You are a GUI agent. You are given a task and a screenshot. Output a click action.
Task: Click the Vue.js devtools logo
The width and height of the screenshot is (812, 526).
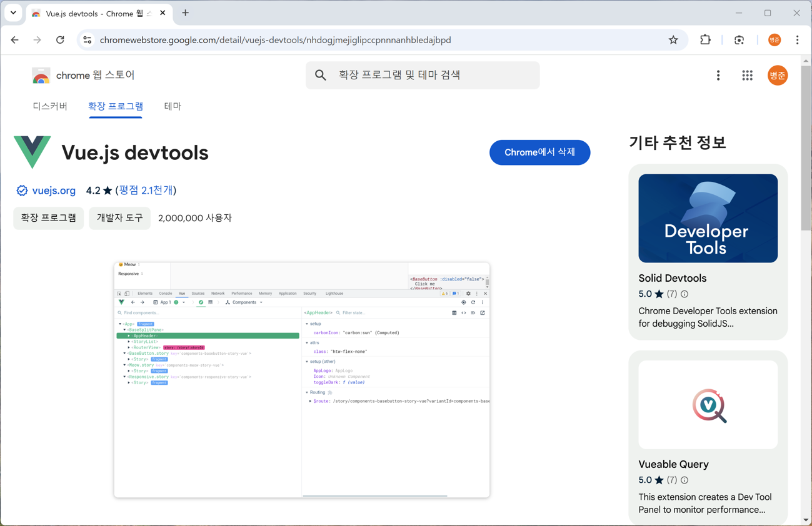33,152
